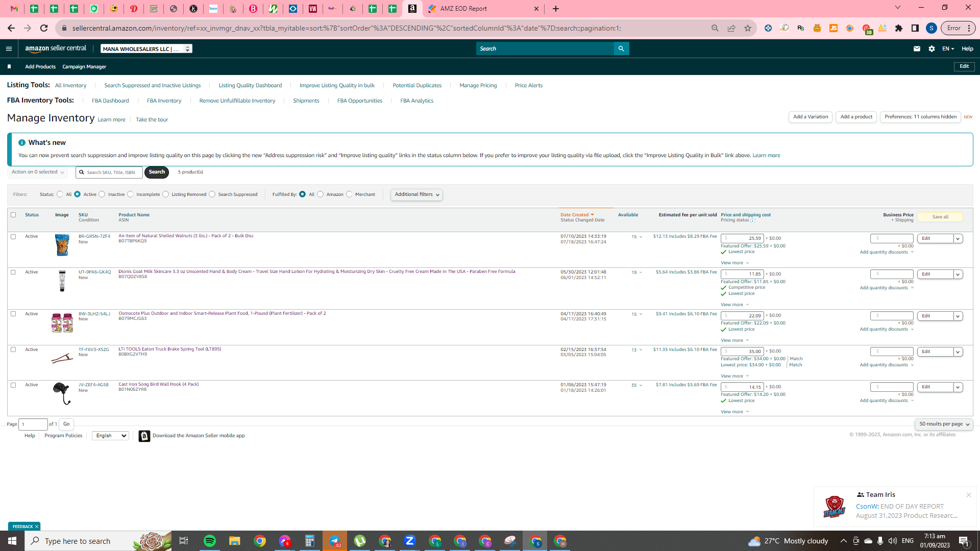Select the Listing Removed status filter
The image size is (980, 551).
[166, 194]
